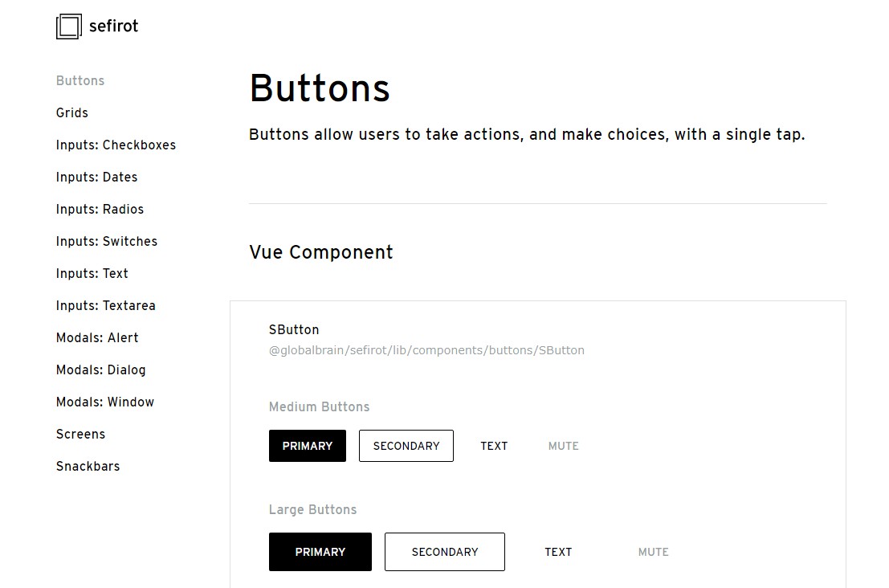Go to the Screens page
This screenshot has width=889, height=588.
click(80, 435)
